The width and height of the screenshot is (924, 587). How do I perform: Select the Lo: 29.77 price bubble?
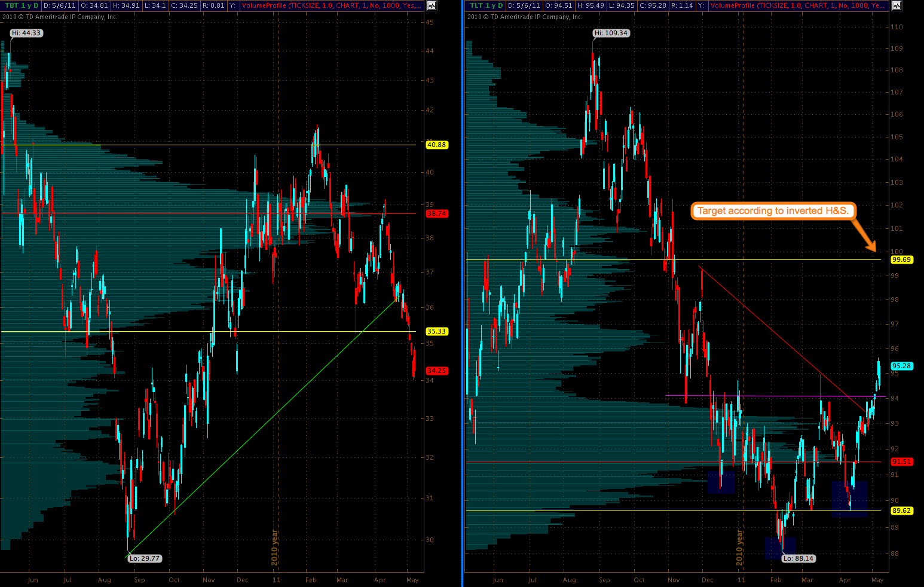coord(145,558)
